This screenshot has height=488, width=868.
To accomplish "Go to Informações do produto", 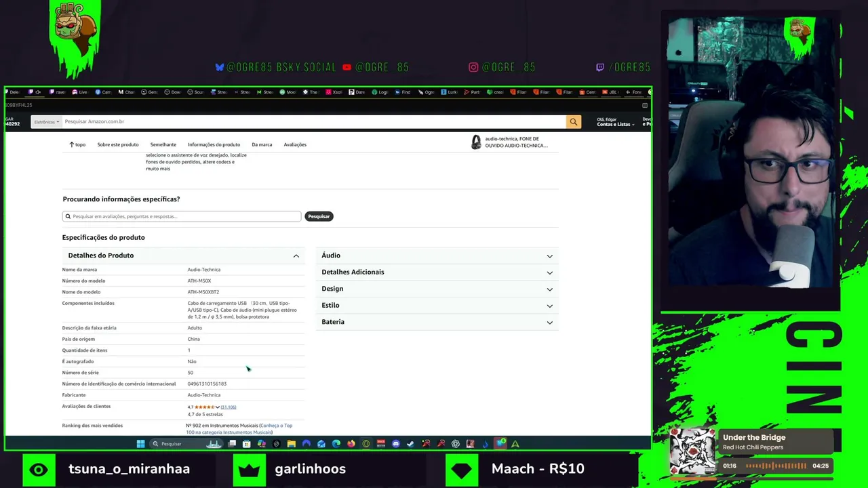I will tap(214, 144).
